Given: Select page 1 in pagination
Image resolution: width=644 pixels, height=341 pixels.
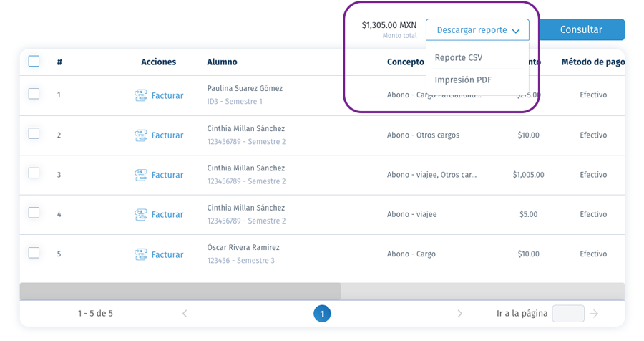Looking at the screenshot, I should pyautogui.click(x=322, y=314).
